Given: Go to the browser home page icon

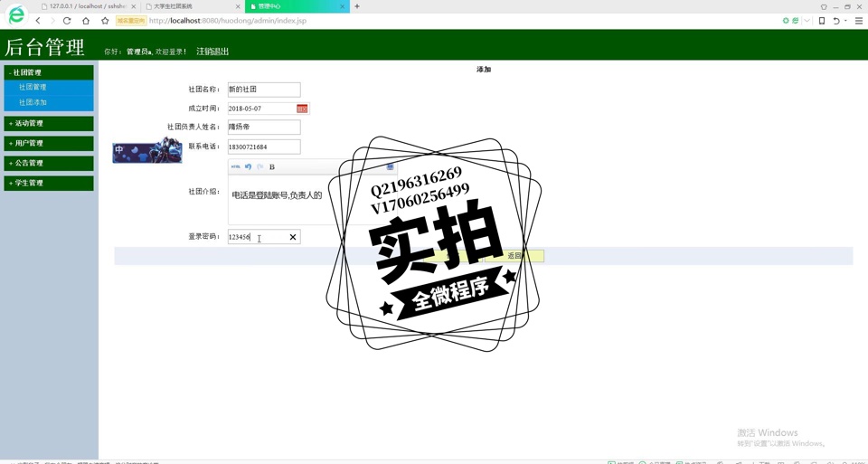Looking at the screenshot, I should pyautogui.click(x=86, y=21).
